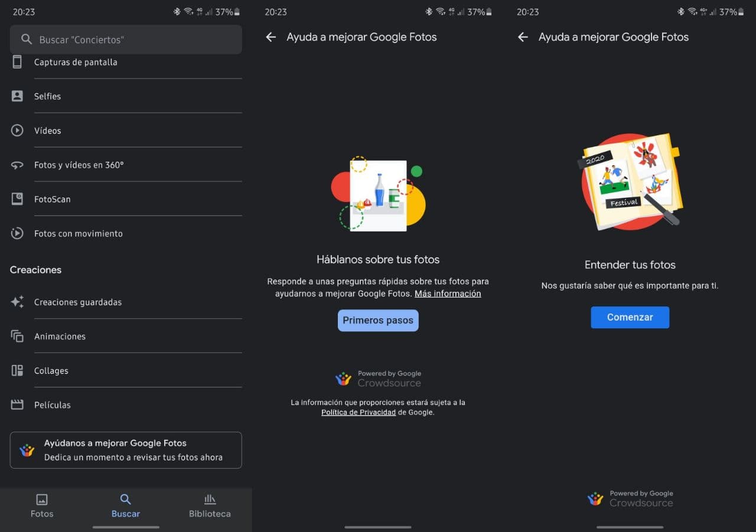Switch to the Fotos tab
The height and width of the screenshot is (532, 756).
(x=42, y=505)
